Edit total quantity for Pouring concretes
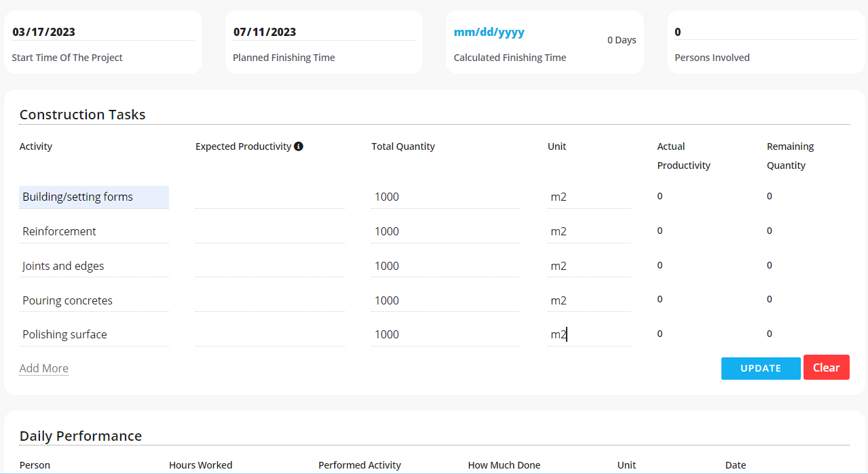 [x=445, y=301]
